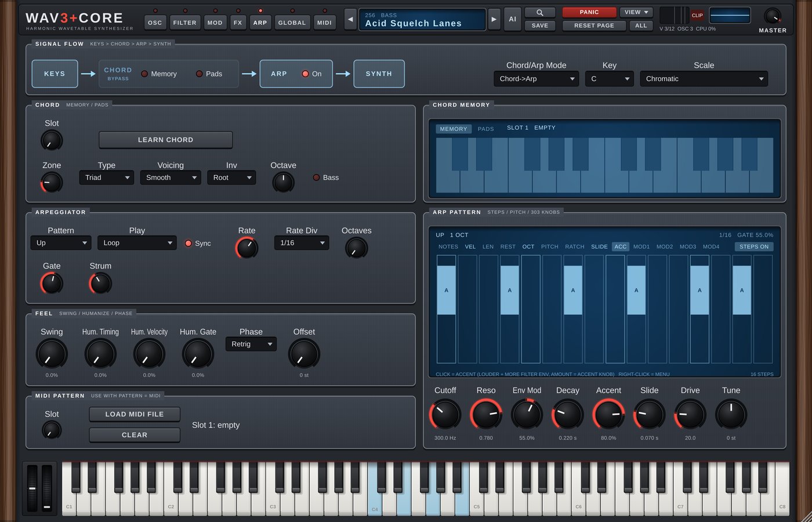The width and height of the screenshot is (812, 522).
Task: Toggle arpeggiator Sync
Action: [x=198, y=243]
